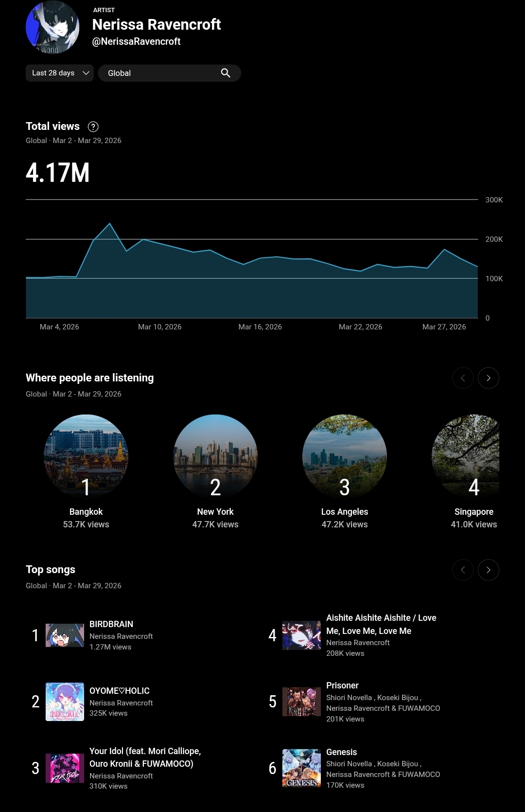
Task: Click 201K views under Prisoner
Action: click(345, 719)
